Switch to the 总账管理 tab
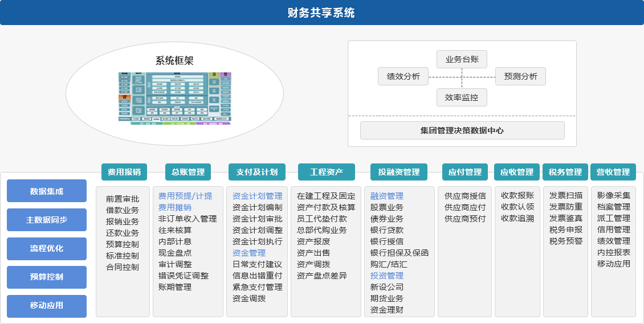 [188, 172]
